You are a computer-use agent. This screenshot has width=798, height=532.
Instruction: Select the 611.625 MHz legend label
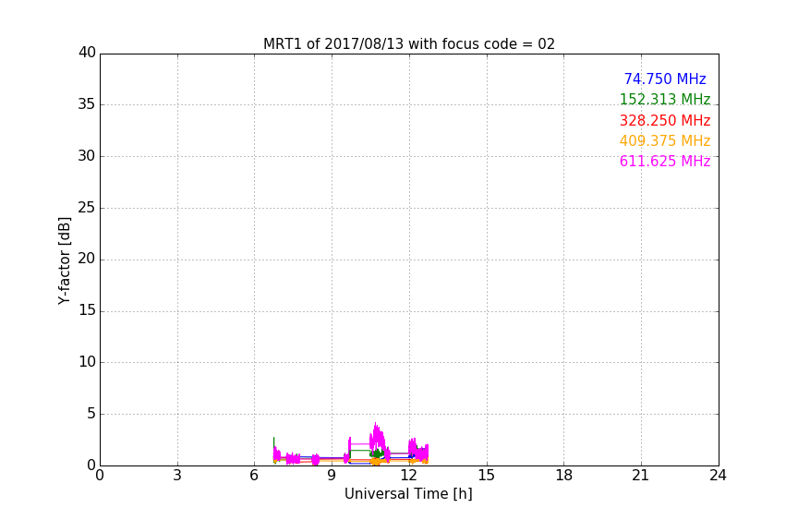(665, 161)
